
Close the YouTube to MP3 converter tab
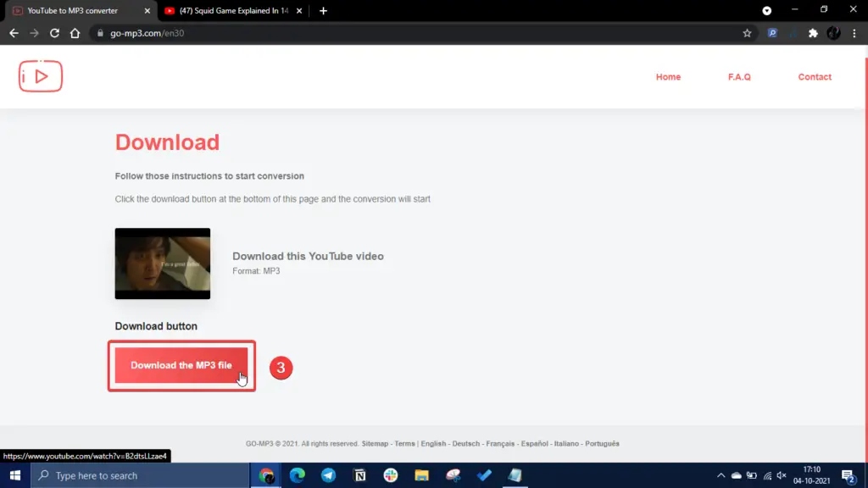[x=147, y=10]
